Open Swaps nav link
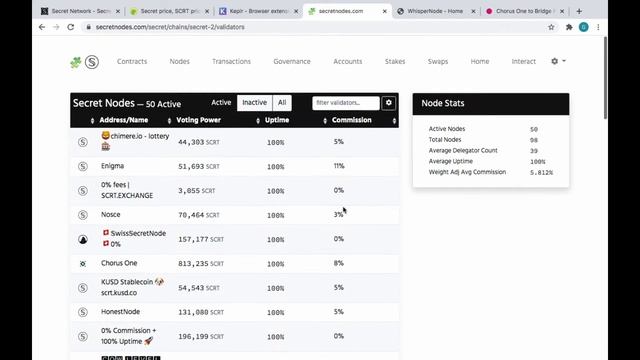 coord(438,61)
